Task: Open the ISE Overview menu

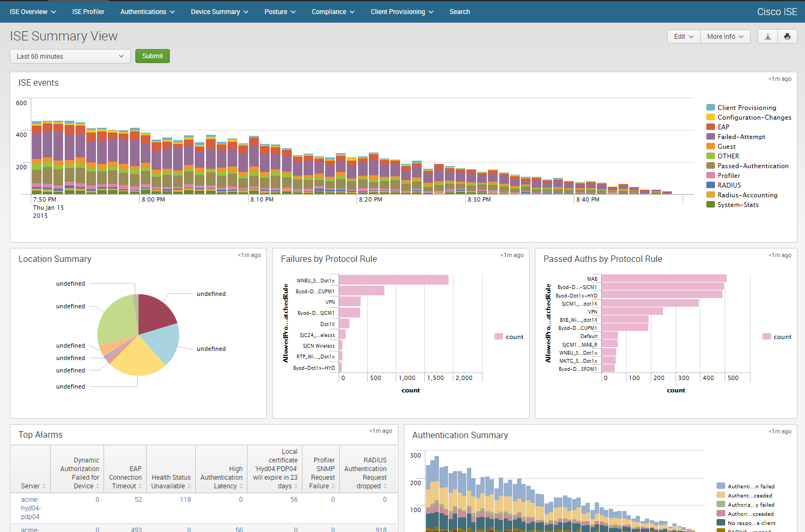Action: tap(33, 11)
